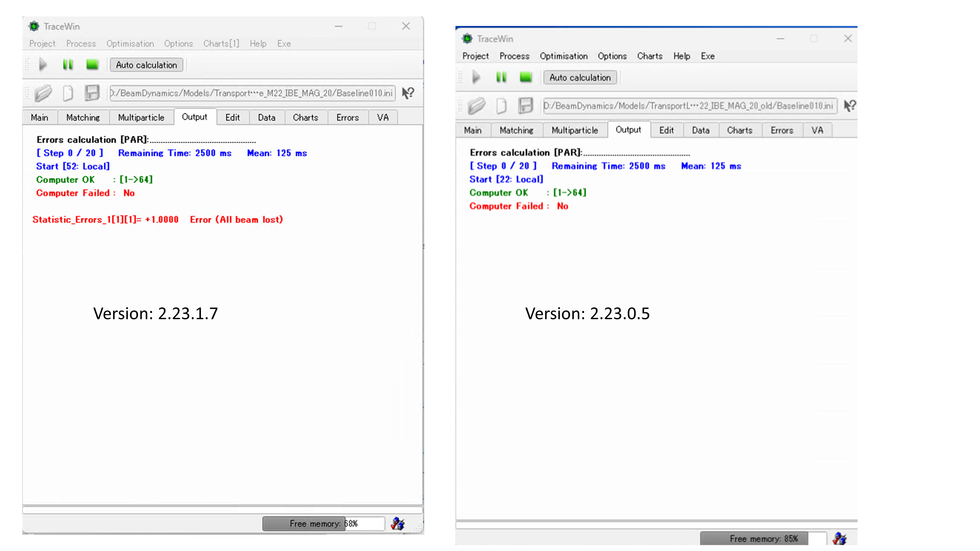Click 'Start [52: Local]' output line
Viewport: 980px width, 551px height.
pos(73,166)
